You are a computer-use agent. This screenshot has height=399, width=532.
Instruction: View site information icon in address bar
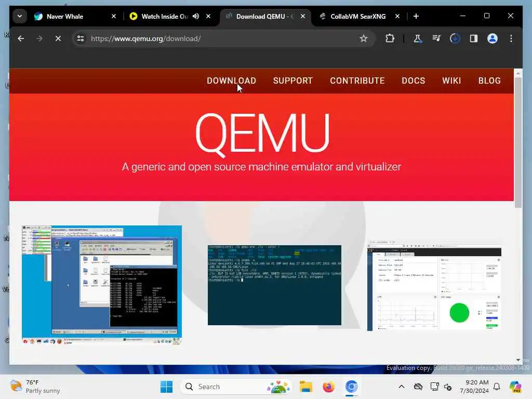[x=81, y=38]
